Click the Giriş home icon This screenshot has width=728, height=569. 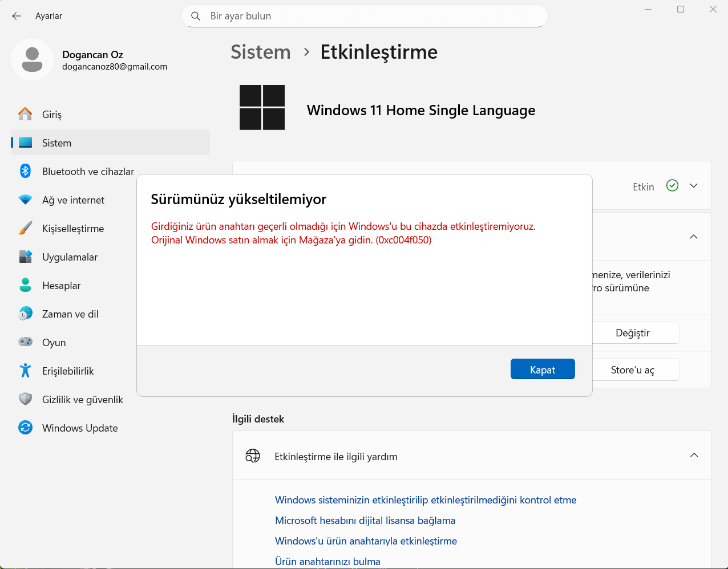(25, 114)
